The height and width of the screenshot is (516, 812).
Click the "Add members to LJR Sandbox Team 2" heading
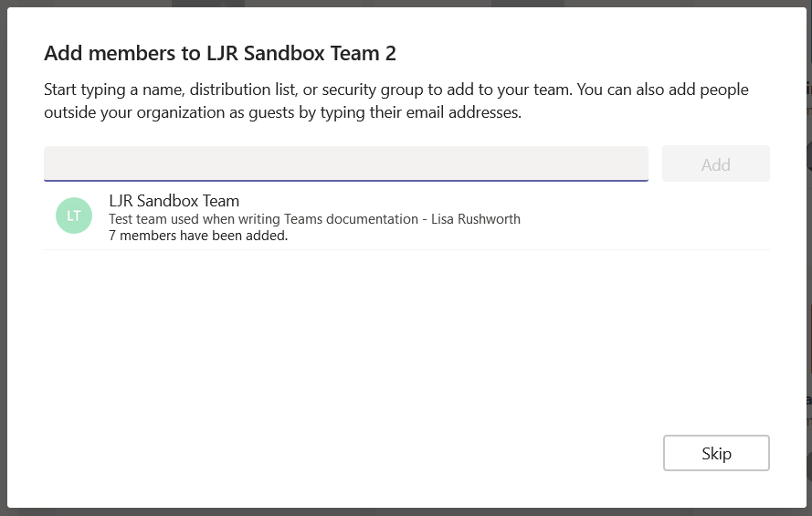pyautogui.click(x=220, y=53)
